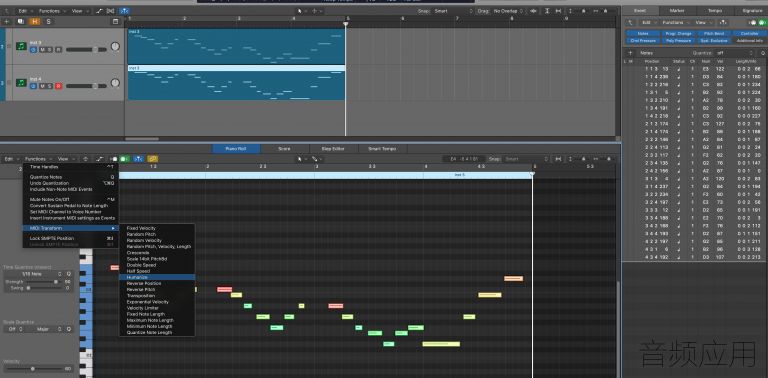Record-enable the Inst 3 track
768x378 pixels.
(x=58, y=50)
